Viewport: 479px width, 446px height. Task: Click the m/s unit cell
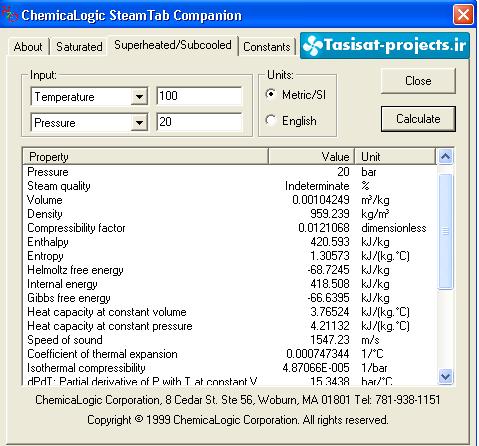tap(370, 340)
